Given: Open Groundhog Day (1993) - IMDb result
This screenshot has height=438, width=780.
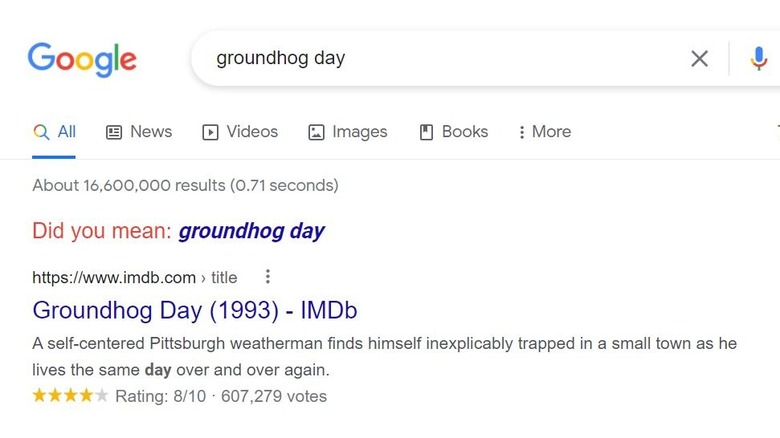Looking at the screenshot, I should click(x=194, y=310).
